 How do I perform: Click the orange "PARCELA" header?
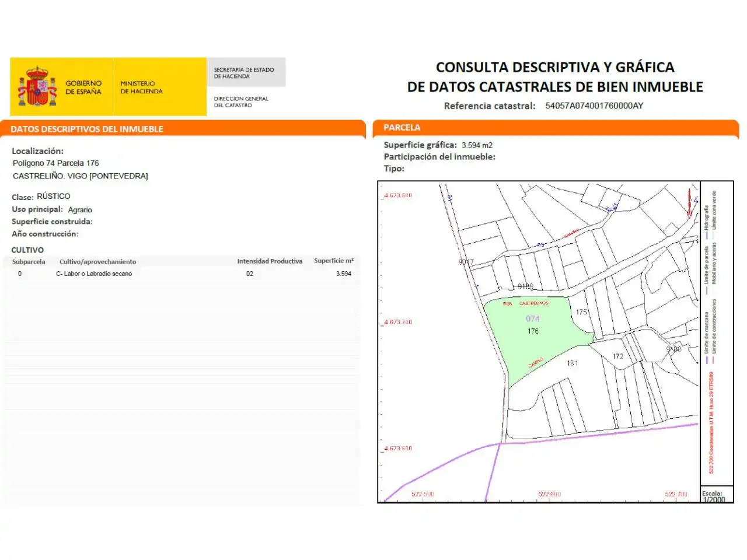[x=402, y=127]
